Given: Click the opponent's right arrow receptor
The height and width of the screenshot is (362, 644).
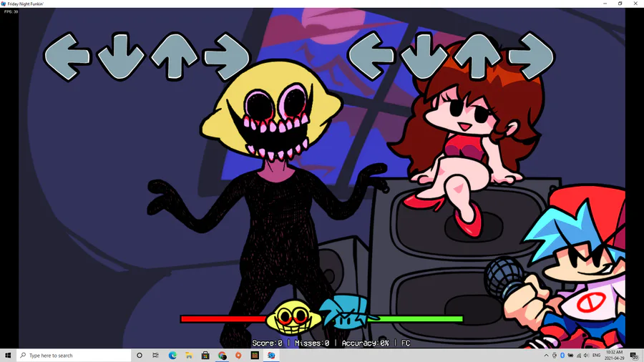Looking at the screenshot, I should pos(227,57).
